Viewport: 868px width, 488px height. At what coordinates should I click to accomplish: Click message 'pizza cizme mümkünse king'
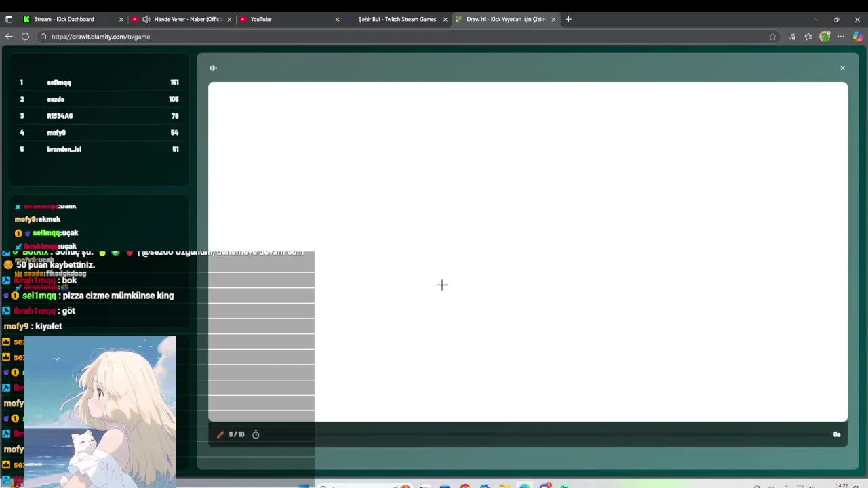pyautogui.click(x=118, y=296)
